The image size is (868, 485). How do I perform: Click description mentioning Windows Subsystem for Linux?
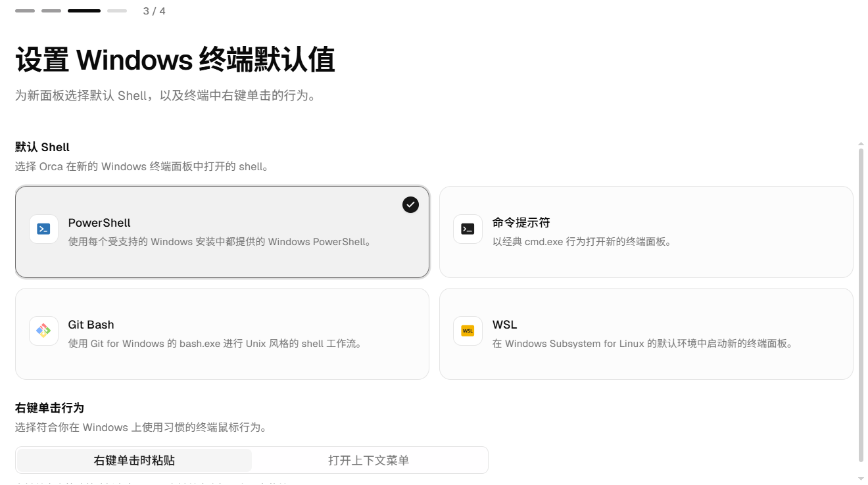(x=643, y=344)
